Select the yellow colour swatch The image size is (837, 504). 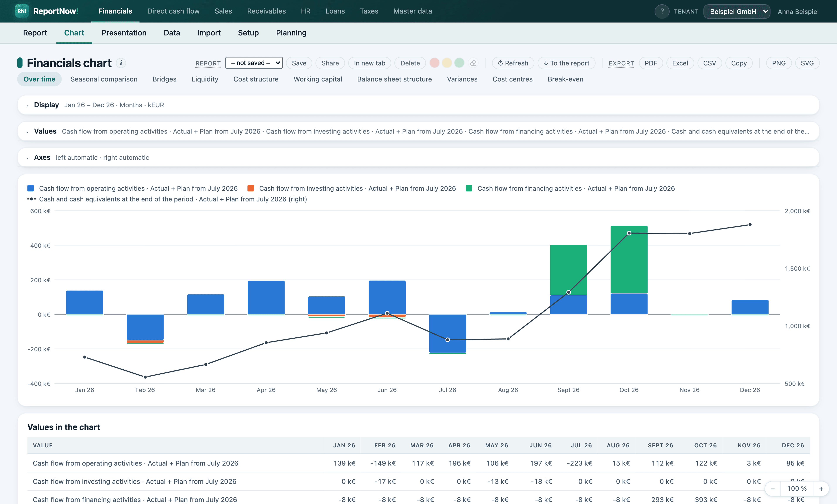(447, 63)
